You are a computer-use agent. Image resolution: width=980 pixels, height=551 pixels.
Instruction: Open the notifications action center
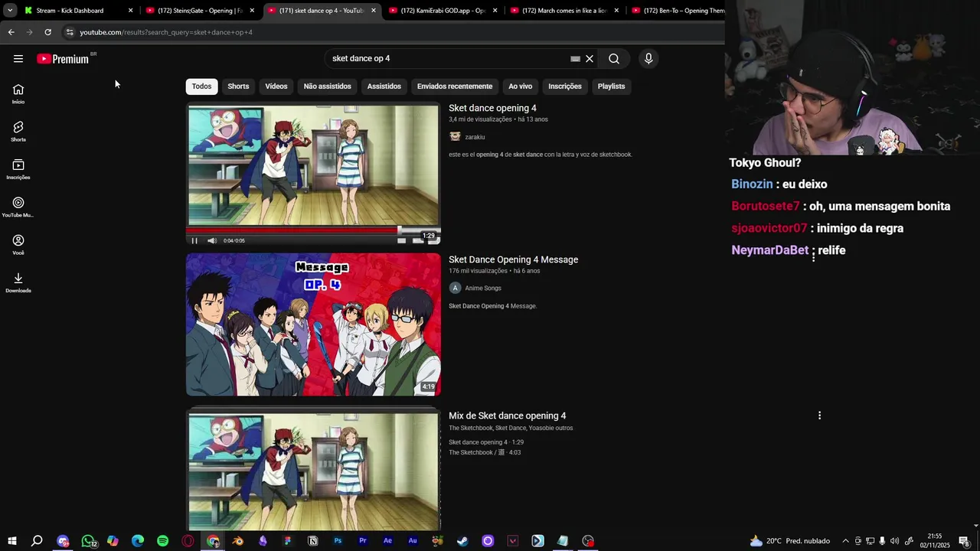click(x=965, y=541)
